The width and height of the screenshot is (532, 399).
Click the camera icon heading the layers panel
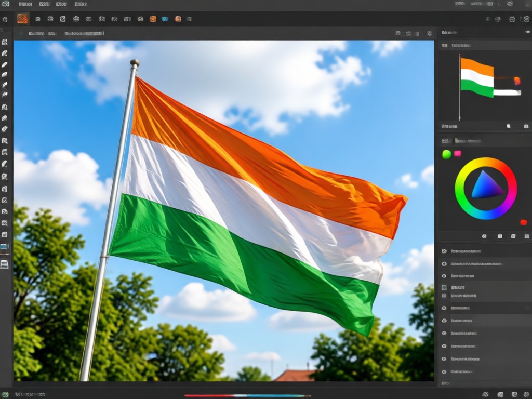pos(444,251)
